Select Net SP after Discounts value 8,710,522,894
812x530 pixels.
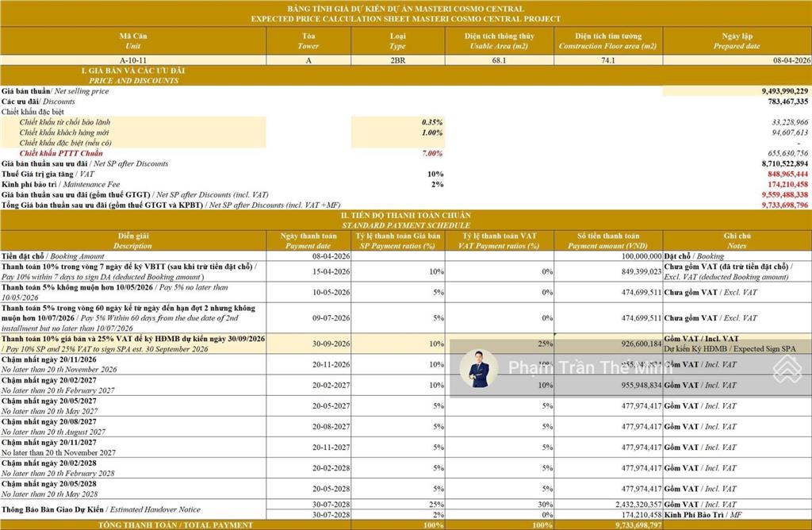coord(784,163)
